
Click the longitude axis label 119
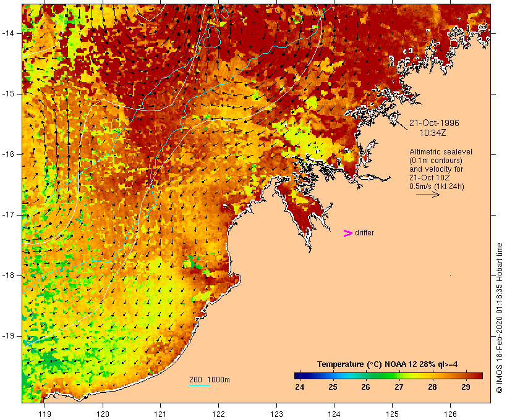pyautogui.click(x=45, y=414)
